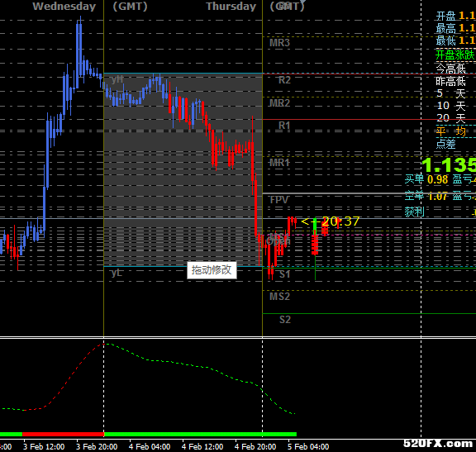Click the 空单 1.07 sell order row
This screenshot has height=452, width=476.
tap(440, 196)
